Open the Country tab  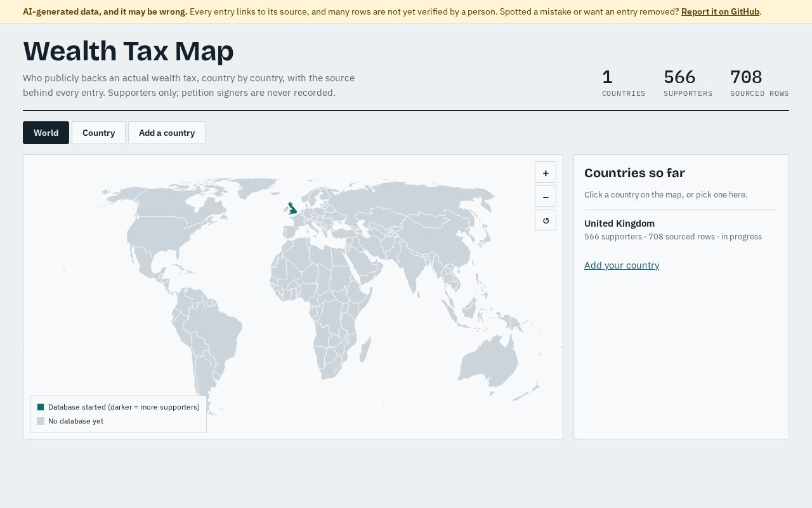[98, 133]
